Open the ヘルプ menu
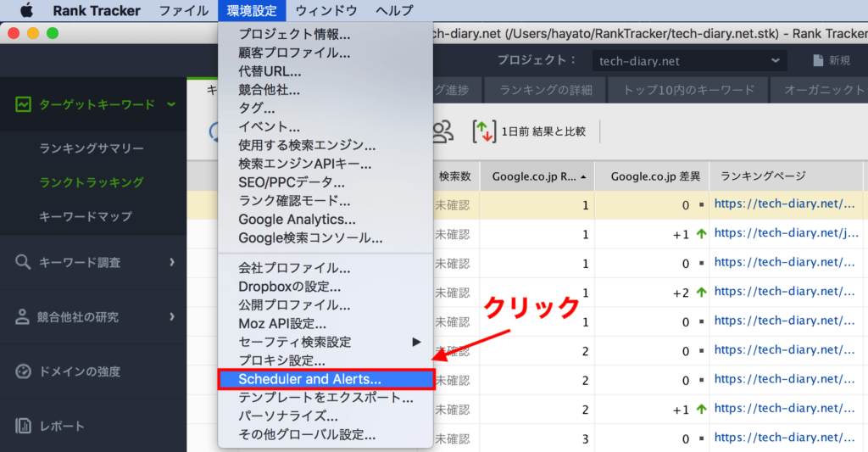This screenshot has width=868, height=452. tap(394, 10)
